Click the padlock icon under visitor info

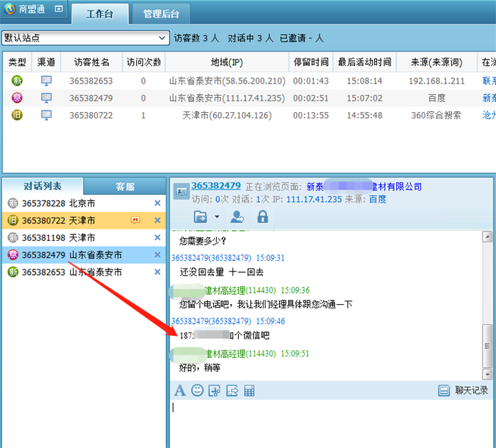(x=262, y=217)
